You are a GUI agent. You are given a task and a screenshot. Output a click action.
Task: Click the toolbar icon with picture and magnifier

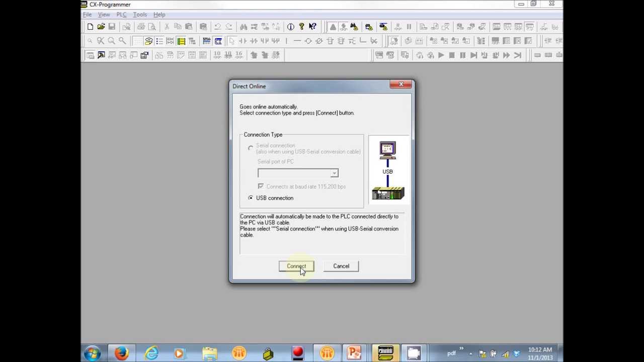click(101, 55)
